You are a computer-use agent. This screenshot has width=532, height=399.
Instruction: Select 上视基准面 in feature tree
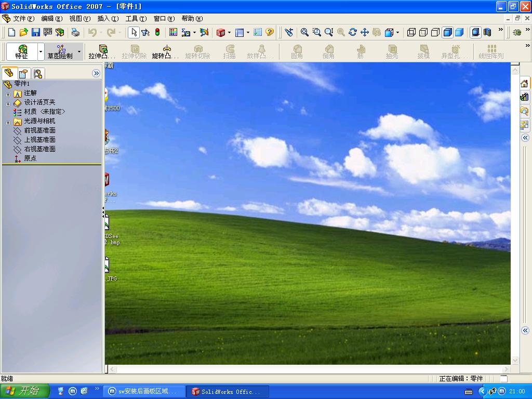pos(39,139)
